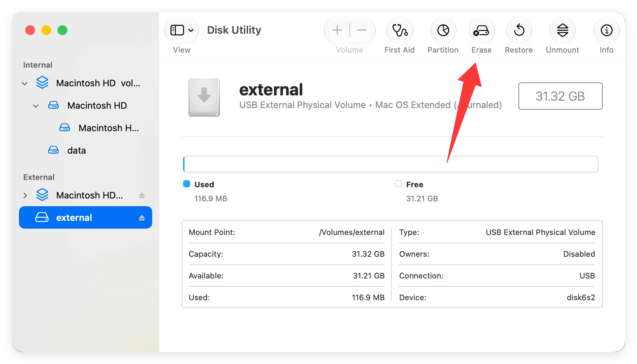Remove a volume with minus button

362,31
